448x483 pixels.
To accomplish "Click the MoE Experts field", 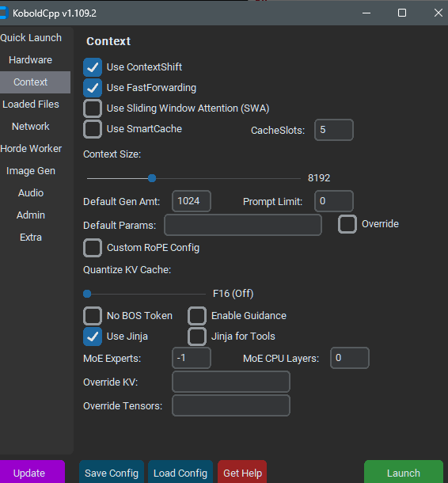I will point(192,358).
